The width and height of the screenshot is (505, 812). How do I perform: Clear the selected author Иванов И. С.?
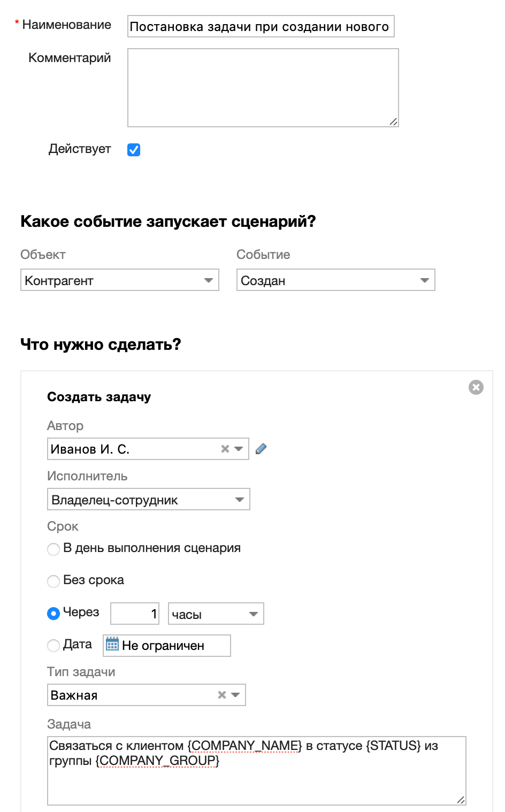coord(224,449)
